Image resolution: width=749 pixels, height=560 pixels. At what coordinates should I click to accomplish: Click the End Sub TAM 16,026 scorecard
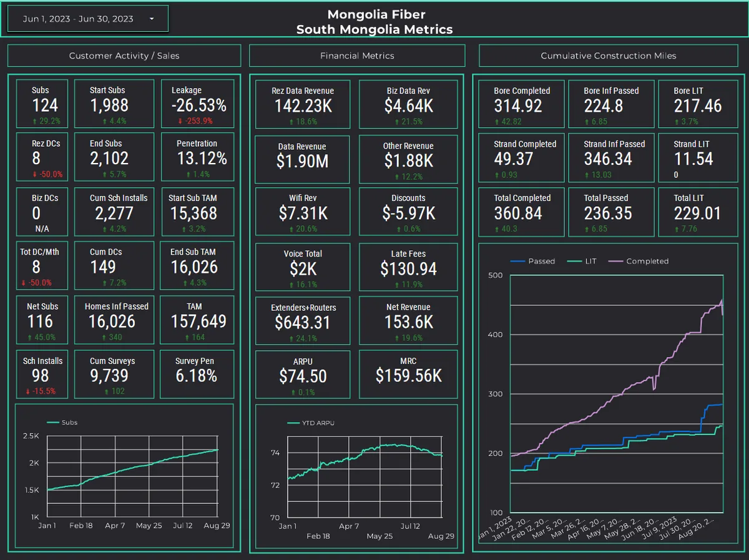[x=197, y=267]
